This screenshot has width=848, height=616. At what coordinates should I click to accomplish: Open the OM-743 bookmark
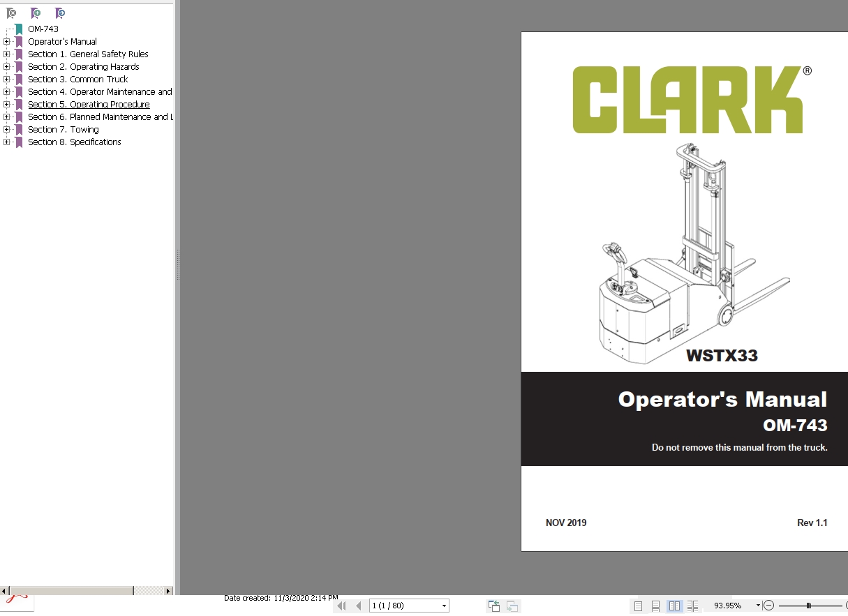point(43,29)
